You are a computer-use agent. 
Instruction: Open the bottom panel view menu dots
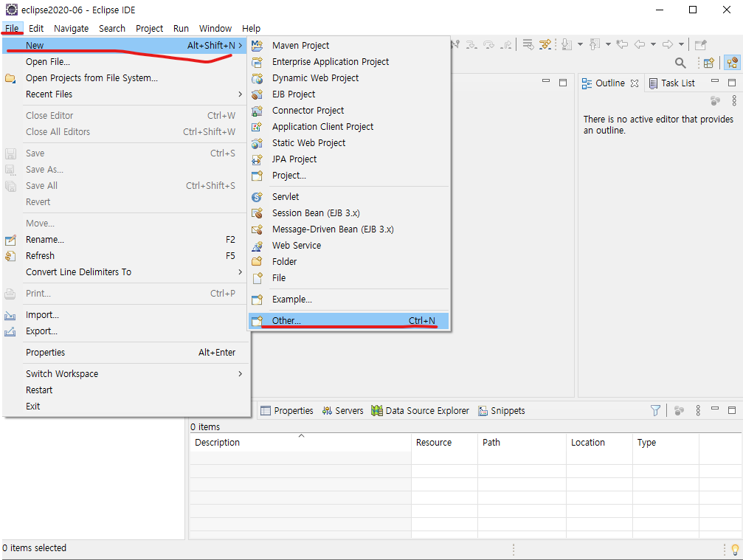pos(698,410)
